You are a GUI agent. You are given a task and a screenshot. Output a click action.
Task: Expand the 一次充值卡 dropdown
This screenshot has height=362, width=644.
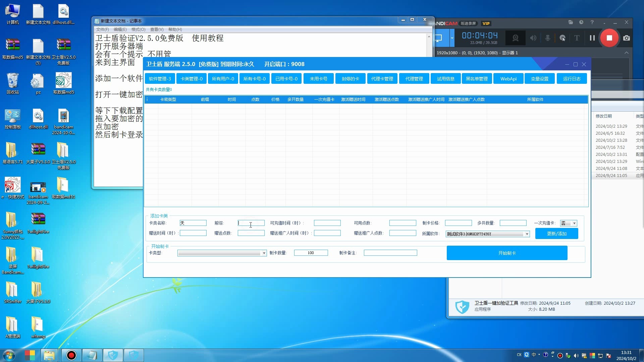click(574, 223)
